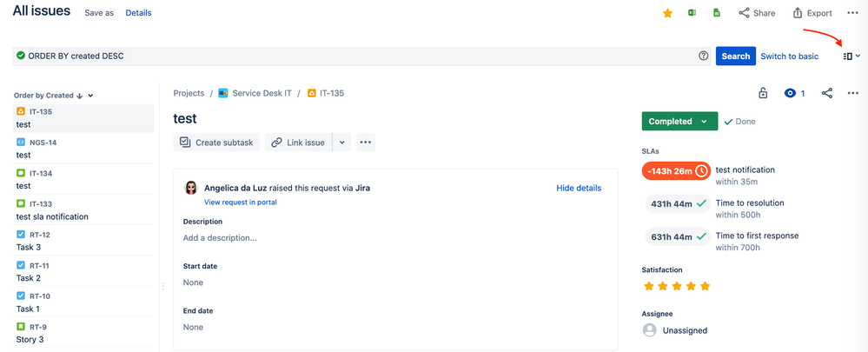This screenshot has width=868, height=352.
Task: Open the Export menu
Action: tap(812, 13)
